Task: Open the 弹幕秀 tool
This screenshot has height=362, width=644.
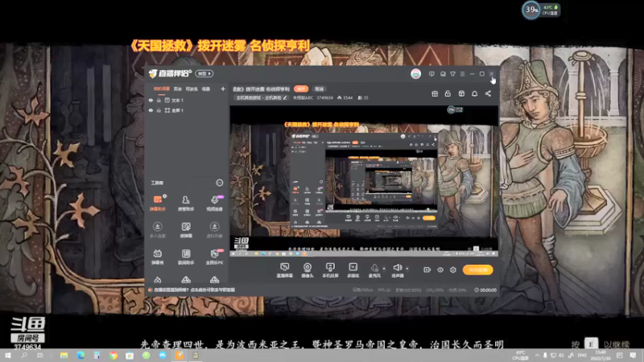Action: click(x=157, y=257)
